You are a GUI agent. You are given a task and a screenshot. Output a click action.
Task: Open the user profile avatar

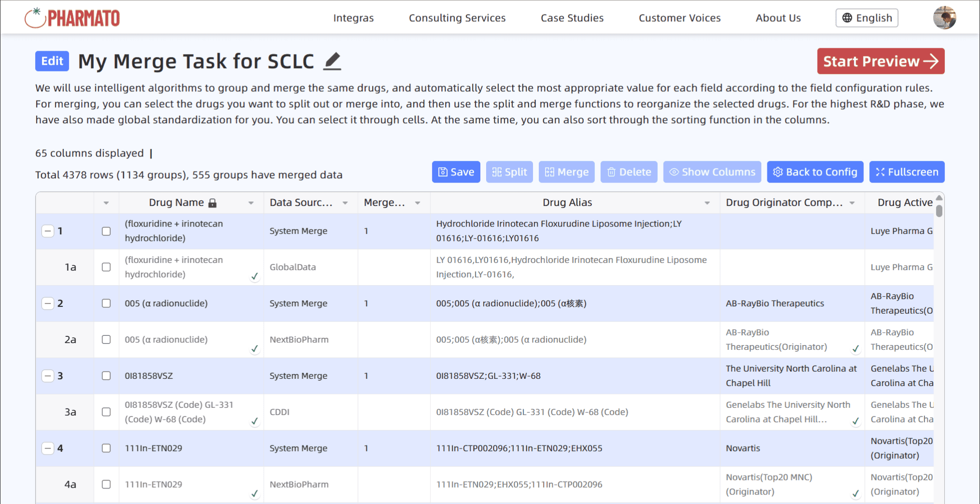pos(944,18)
